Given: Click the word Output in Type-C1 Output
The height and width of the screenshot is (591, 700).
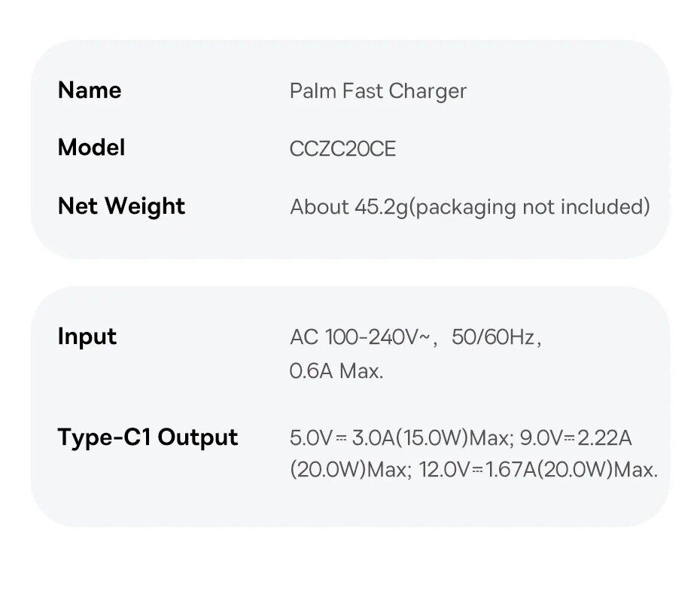Looking at the screenshot, I should coord(198,437).
